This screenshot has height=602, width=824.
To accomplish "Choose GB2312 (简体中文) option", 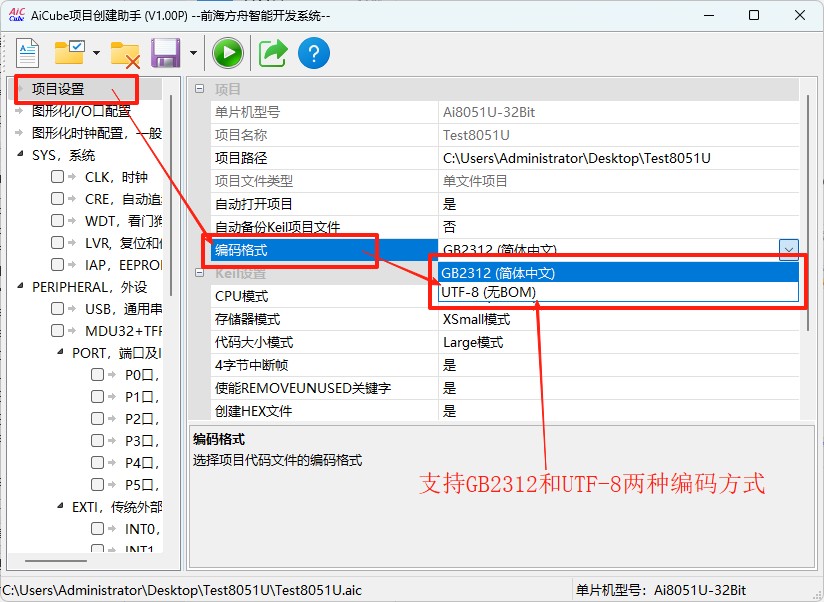I will click(619, 273).
